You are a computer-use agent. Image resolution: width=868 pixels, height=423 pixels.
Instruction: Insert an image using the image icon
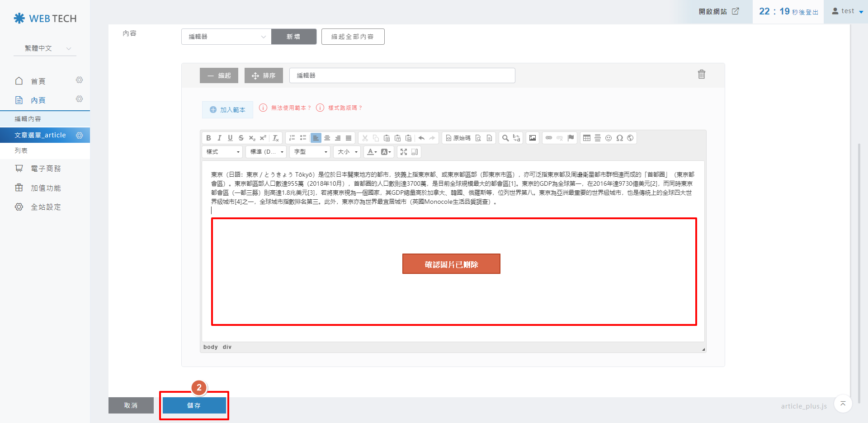(533, 138)
